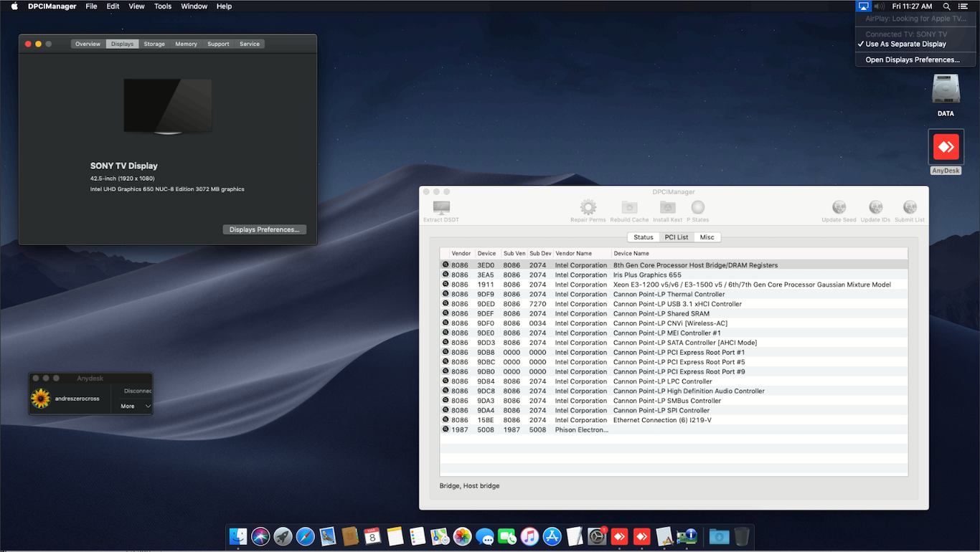
Task: Select the 8th Gen Core Processor Host Bridge row
Action: [x=674, y=265]
